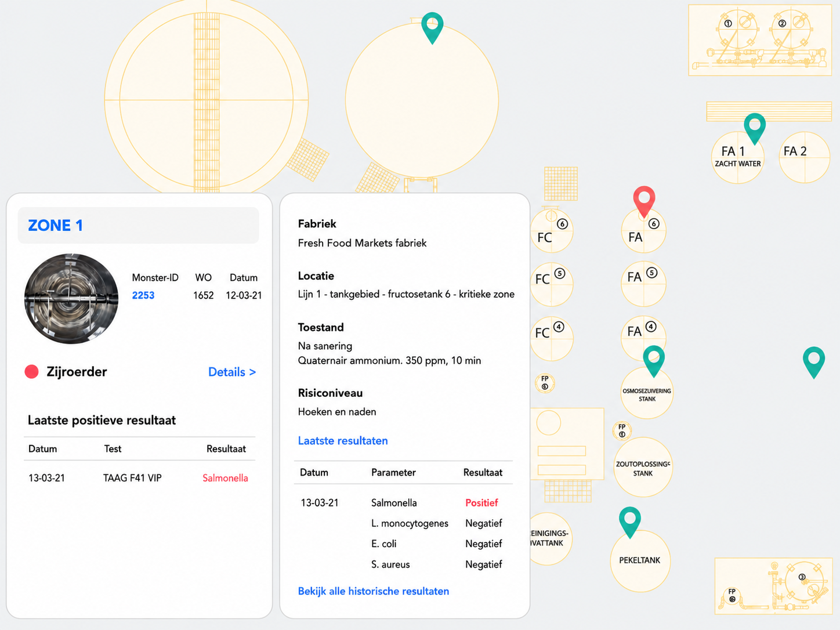The image size is (840, 630).
Task: Click the Pekeltank circle
Action: [640, 561]
